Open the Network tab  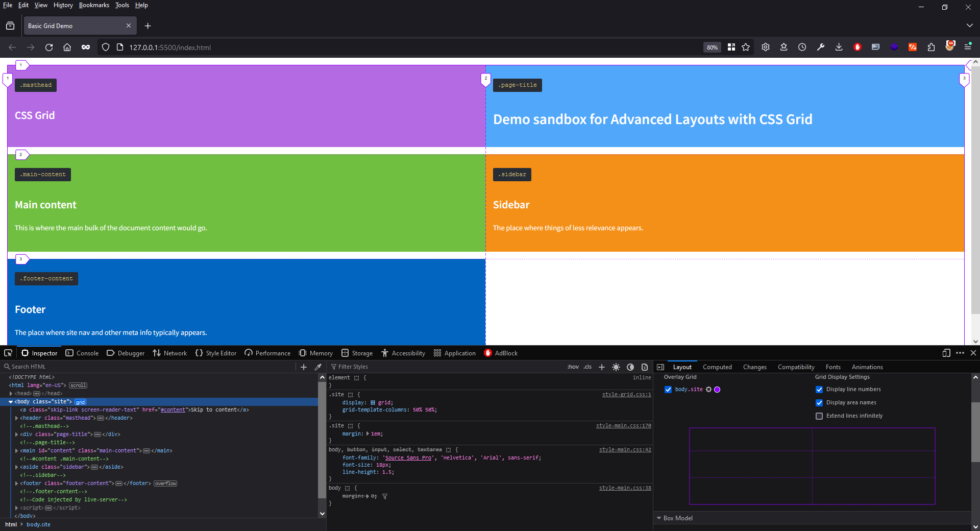(169, 353)
